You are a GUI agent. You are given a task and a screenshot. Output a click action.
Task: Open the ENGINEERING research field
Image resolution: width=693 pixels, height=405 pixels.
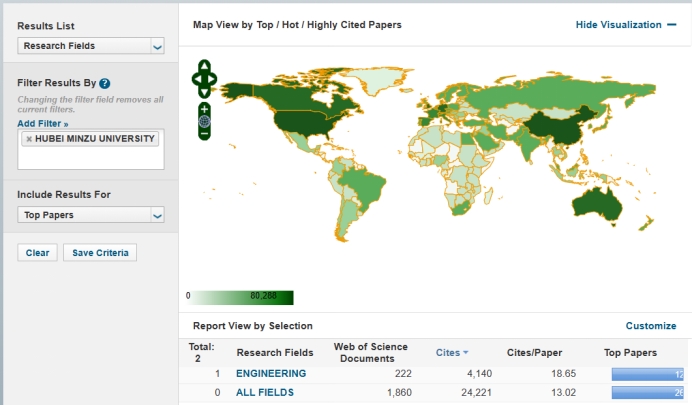[271, 374]
